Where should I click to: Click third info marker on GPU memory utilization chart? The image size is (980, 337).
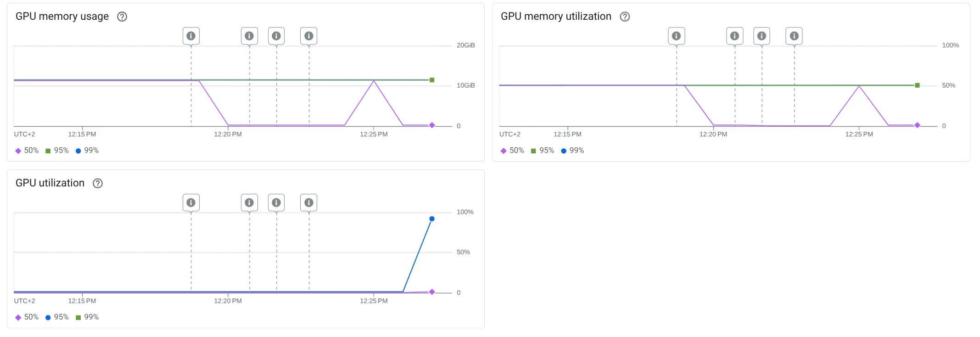click(762, 36)
